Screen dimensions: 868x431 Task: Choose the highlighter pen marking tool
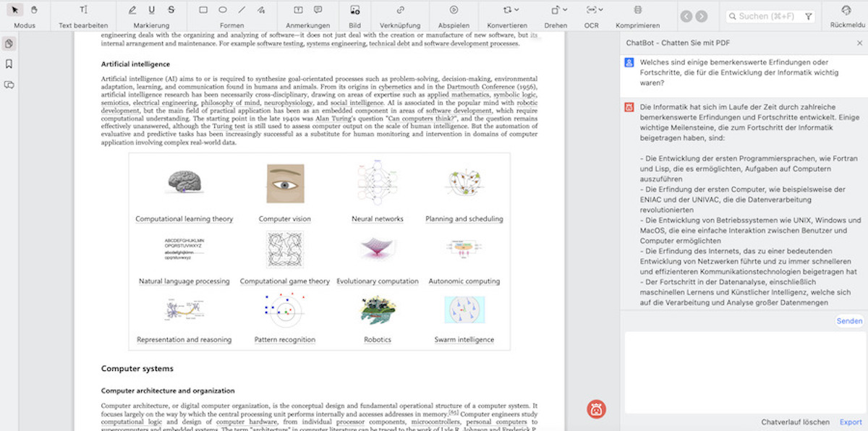tap(132, 10)
